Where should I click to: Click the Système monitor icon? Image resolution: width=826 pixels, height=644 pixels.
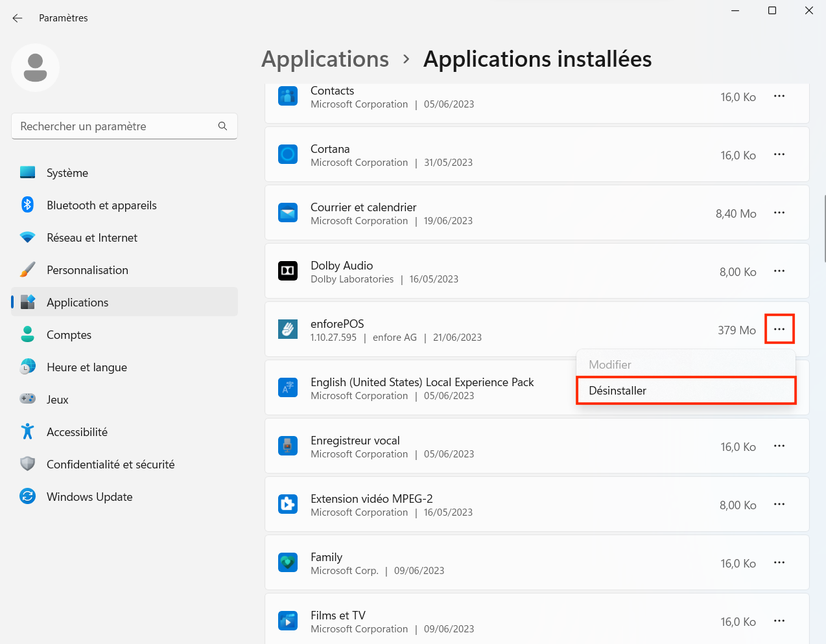pyautogui.click(x=27, y=172)
